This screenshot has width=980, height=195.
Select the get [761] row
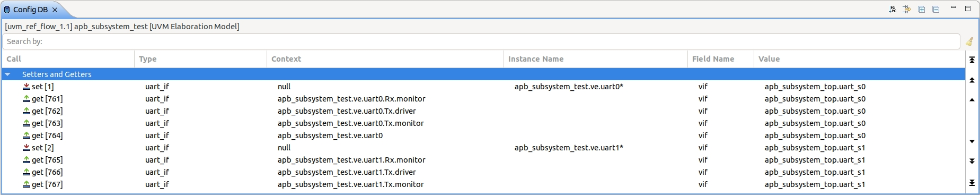coord(483,99)
